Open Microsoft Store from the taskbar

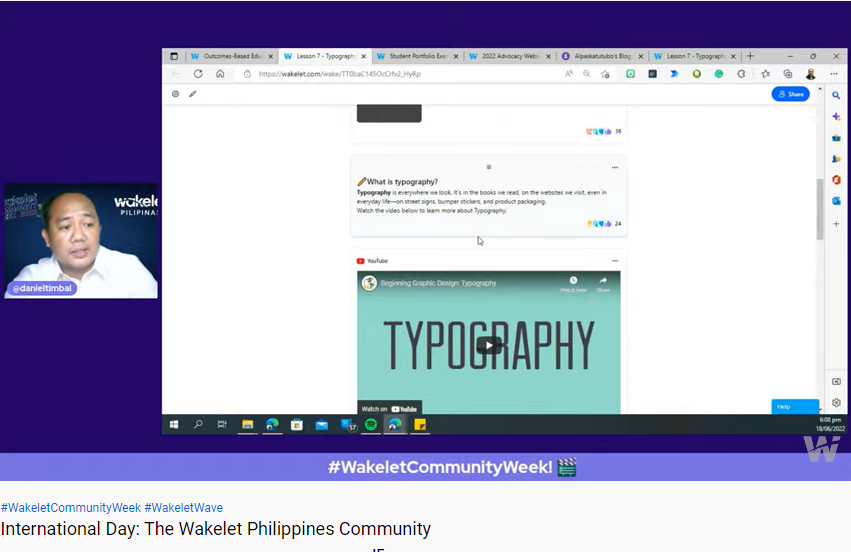pos(296,424)
